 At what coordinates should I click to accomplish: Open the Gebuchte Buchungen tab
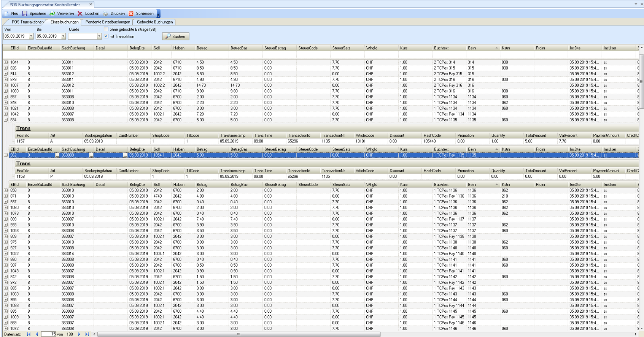[x=154, y=22]
